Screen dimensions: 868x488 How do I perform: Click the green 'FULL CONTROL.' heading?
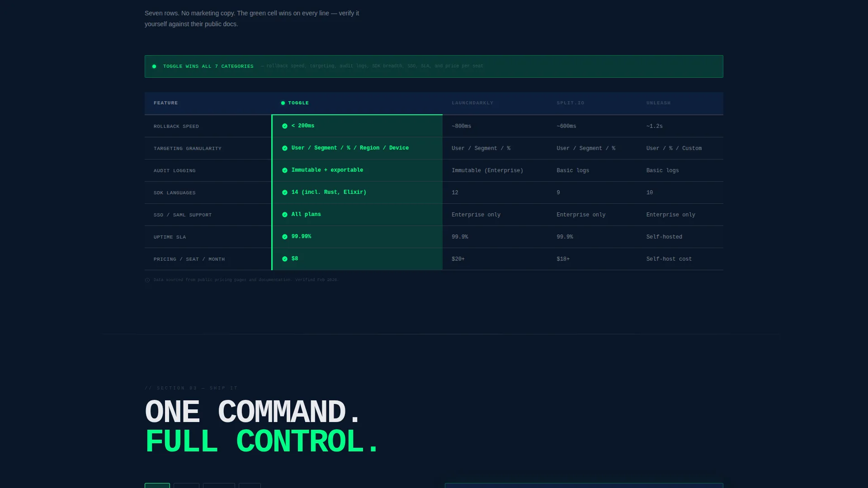click(262, 441)
